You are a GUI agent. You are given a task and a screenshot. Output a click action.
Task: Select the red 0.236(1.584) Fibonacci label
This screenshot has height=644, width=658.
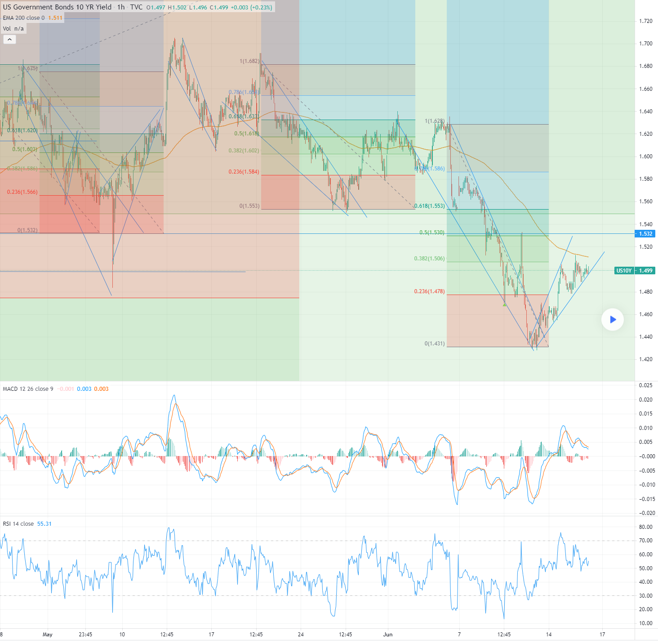pos(244,172)
